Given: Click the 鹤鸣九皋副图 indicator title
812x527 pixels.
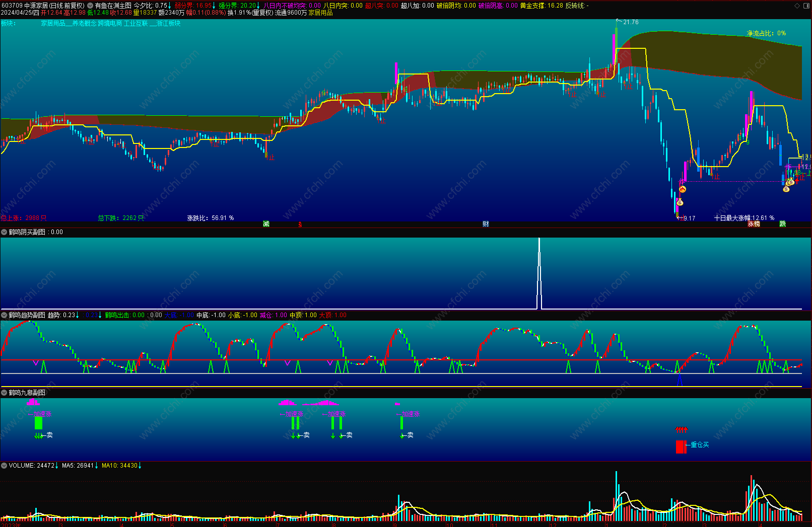Looking at the screenshot, I should (x=27, y=393).
